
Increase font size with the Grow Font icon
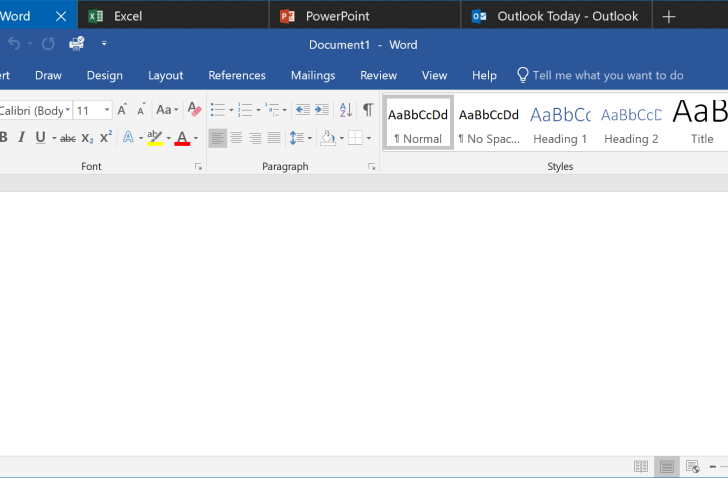click(x=122, y=110)
